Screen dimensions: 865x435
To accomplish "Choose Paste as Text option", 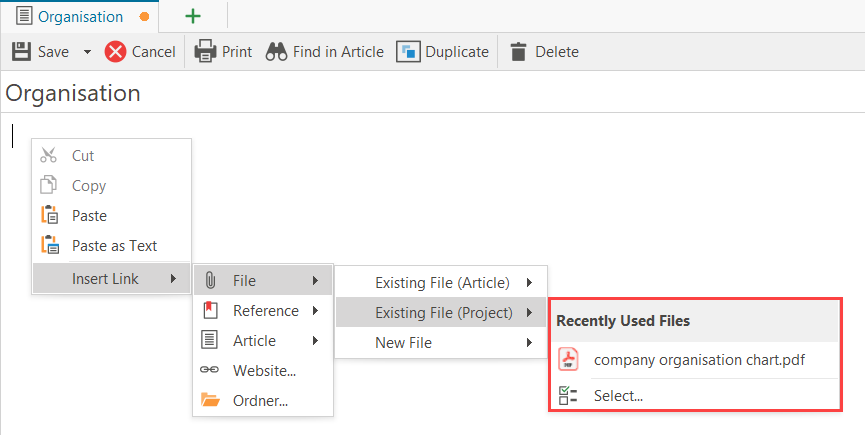I will 114,246.
